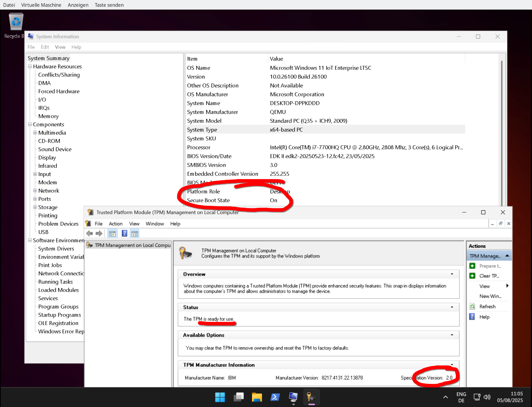Viewport: 532px width, 407px height.
Task: Switch the ENG DE input language indicator
Action: (461, 397)
